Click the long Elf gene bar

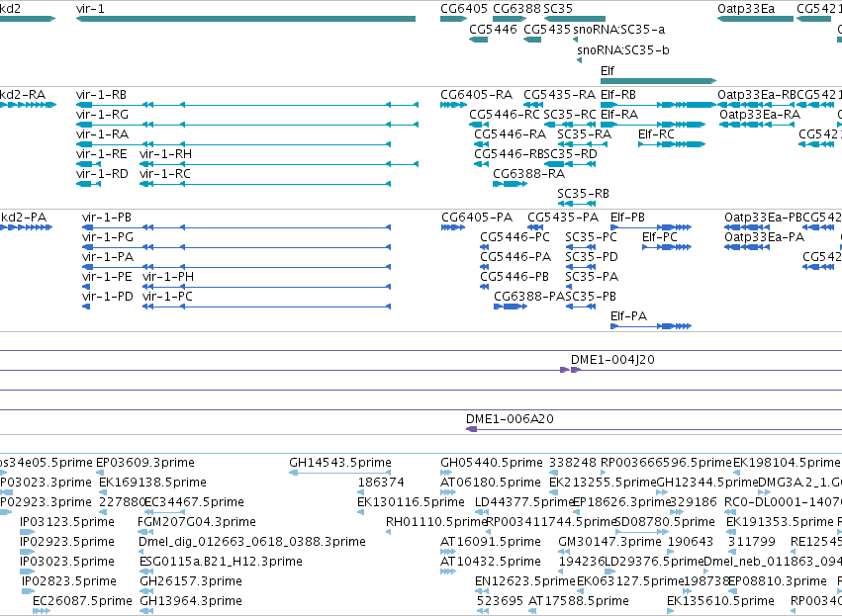658,81
